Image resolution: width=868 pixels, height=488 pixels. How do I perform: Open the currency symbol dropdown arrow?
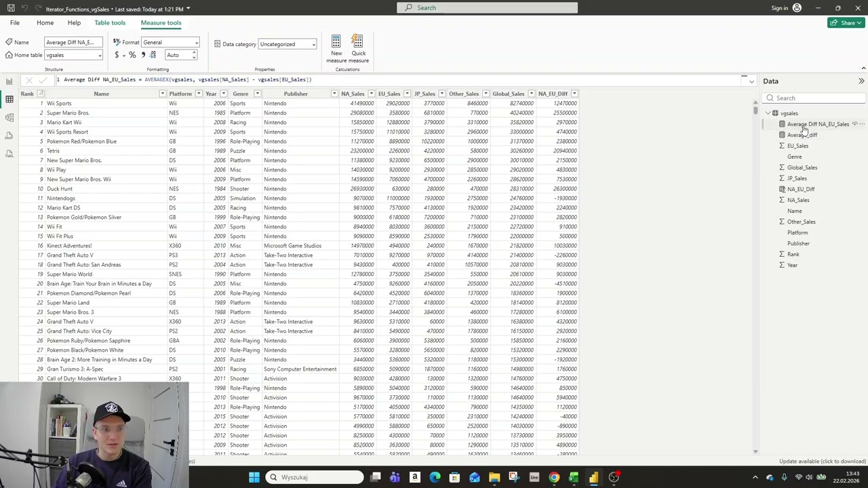(123, 55)
